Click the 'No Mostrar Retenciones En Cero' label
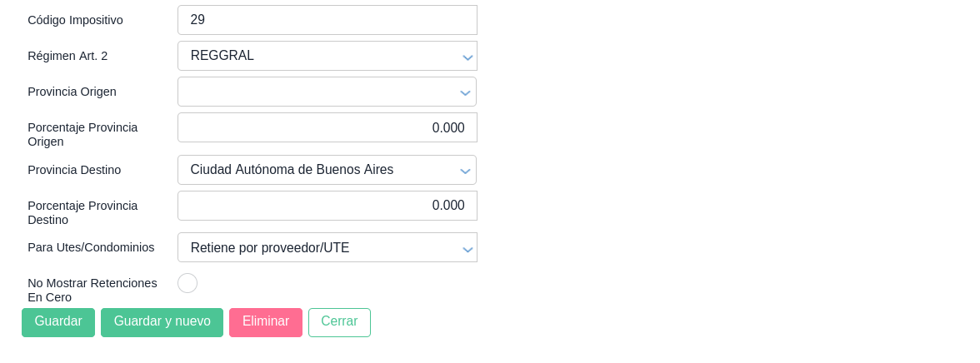Viewport: 980px width, 363px height. pyautogui.click(x=92, y=290)
